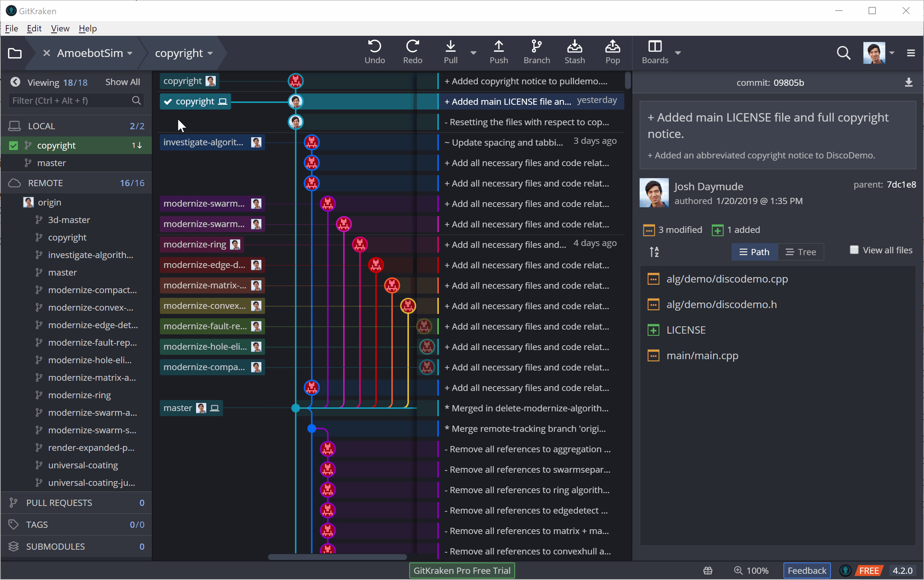Click the Pop stash icon
924x580 pixels.
612,52
